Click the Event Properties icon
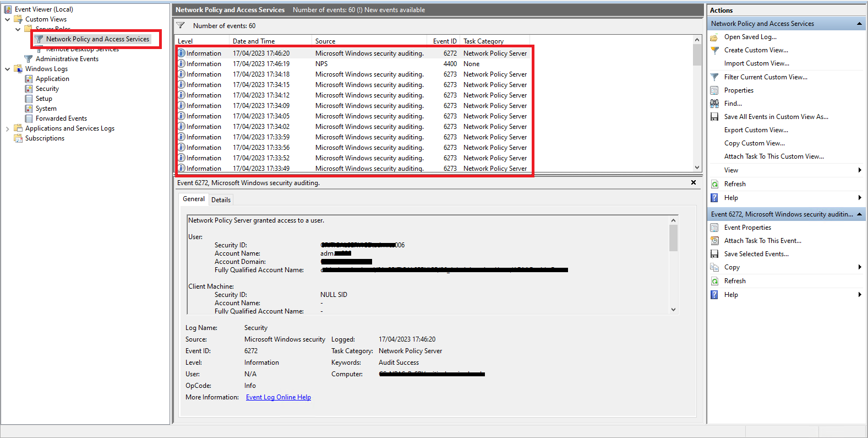Screen dimensions: 868x438 [714, 228]
